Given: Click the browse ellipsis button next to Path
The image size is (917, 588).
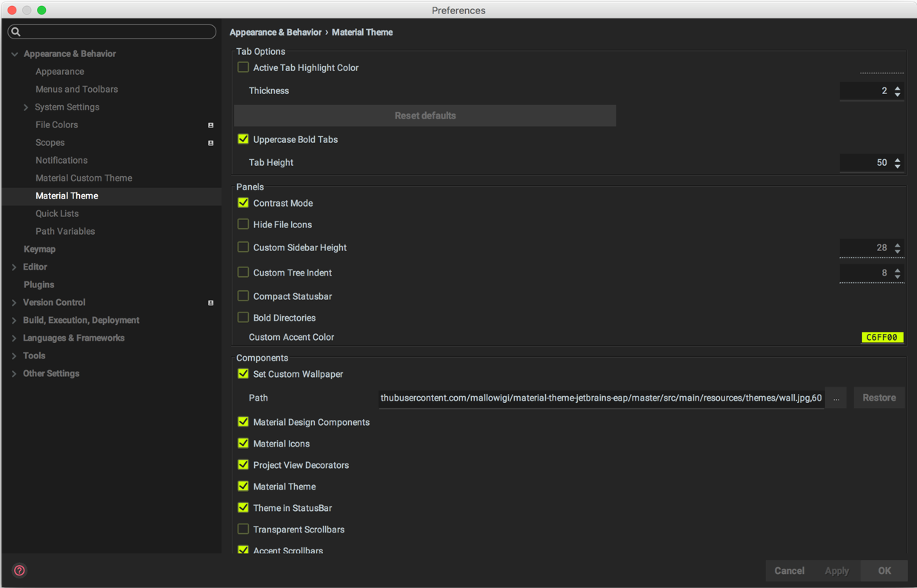Looking at the screenshot, I should (x=836, y=398).
